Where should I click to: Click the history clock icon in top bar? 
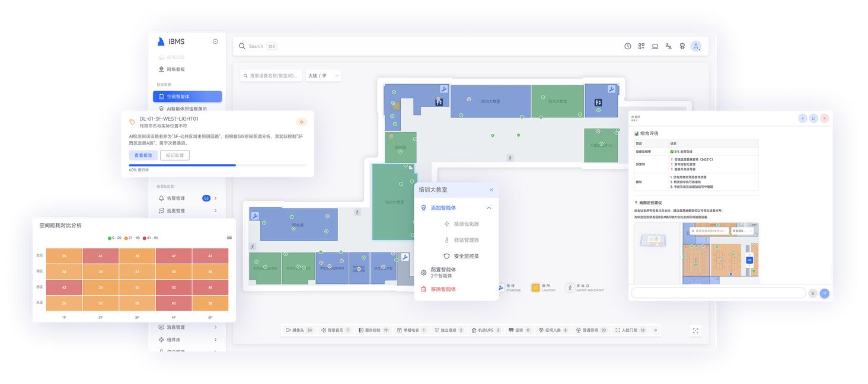tap(627, 46)
